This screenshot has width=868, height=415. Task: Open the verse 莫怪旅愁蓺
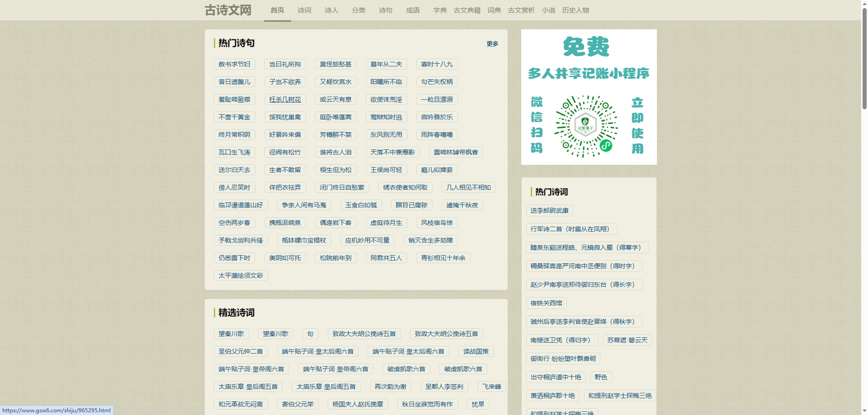pos(335,64)
